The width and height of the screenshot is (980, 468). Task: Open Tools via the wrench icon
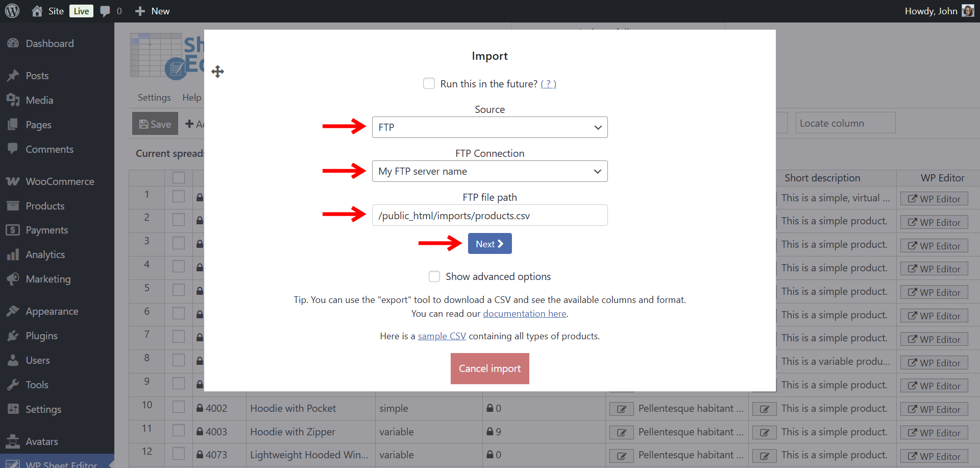(13, 385)
